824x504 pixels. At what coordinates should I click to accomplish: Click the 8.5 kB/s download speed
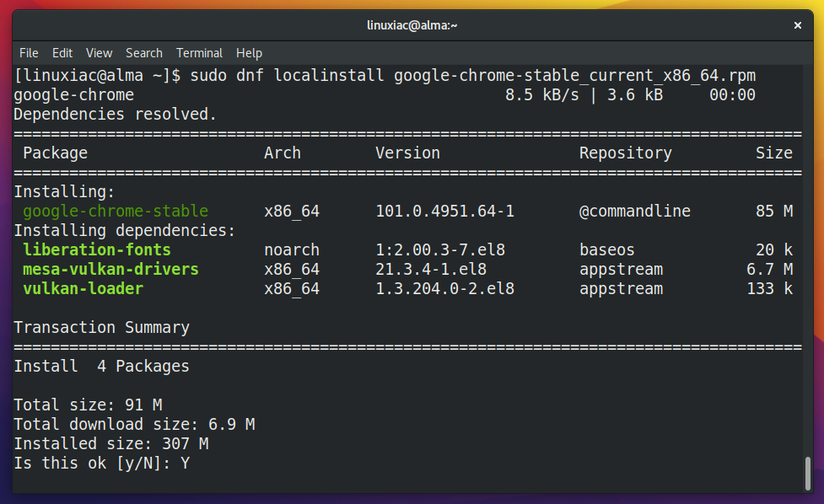pyautogui.click(x=541, y=95)
